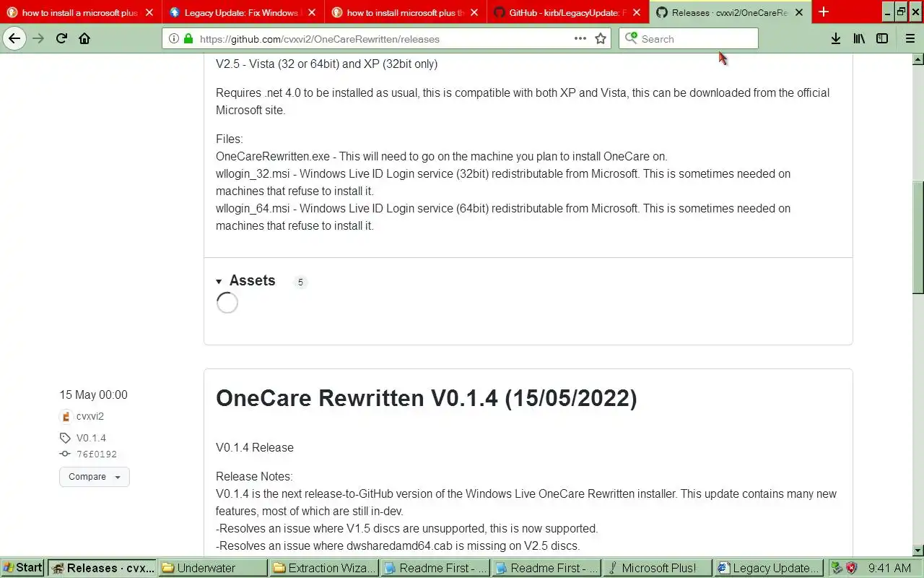Open first Readme First taskbar window
924x578 pixels.
click(x=435, y=568)
